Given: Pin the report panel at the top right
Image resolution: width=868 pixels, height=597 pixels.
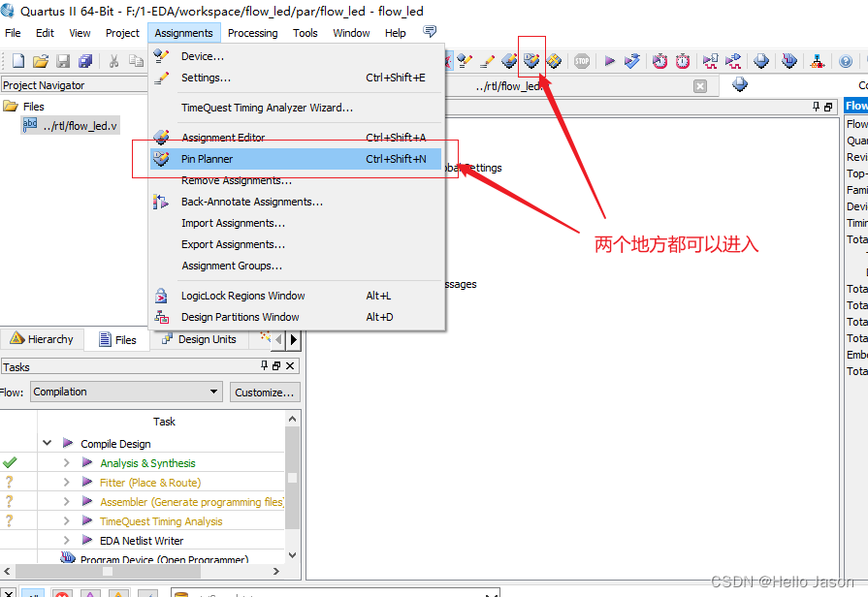Looking at the screenshot, I should [x=816, y=107].
